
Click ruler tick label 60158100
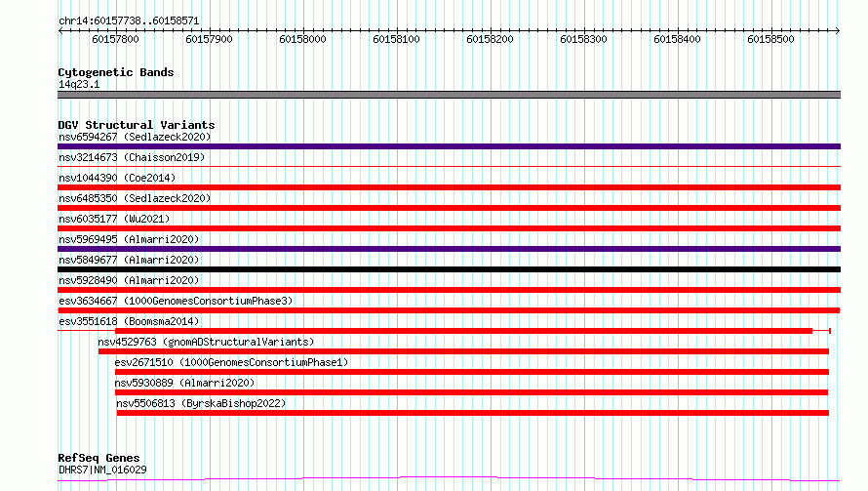[x=396, y=39]
